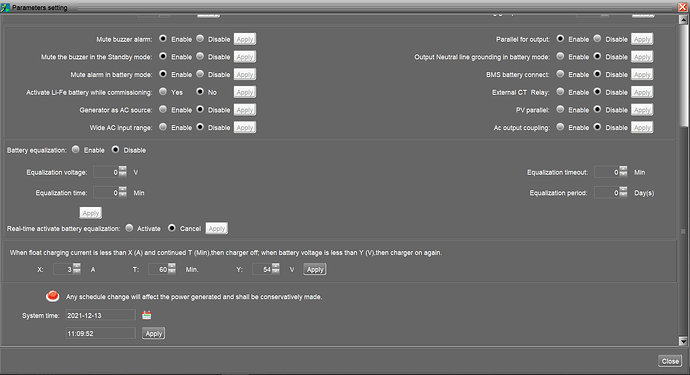Apply Ac output coupling setting

click(642, 127)
